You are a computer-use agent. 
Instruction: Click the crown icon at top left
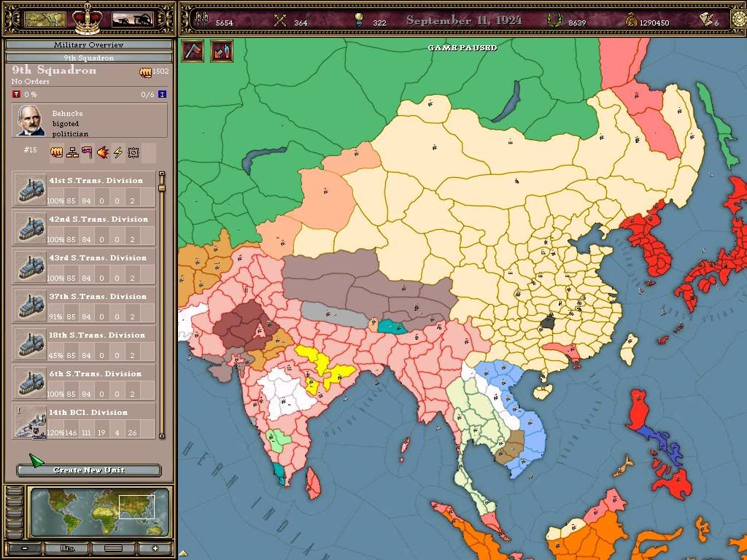click(x=88, y=20)
